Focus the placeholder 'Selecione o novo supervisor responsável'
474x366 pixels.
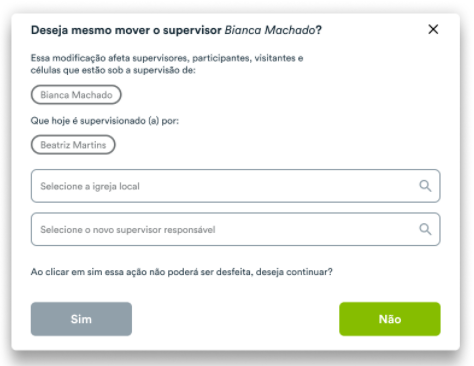128,230
